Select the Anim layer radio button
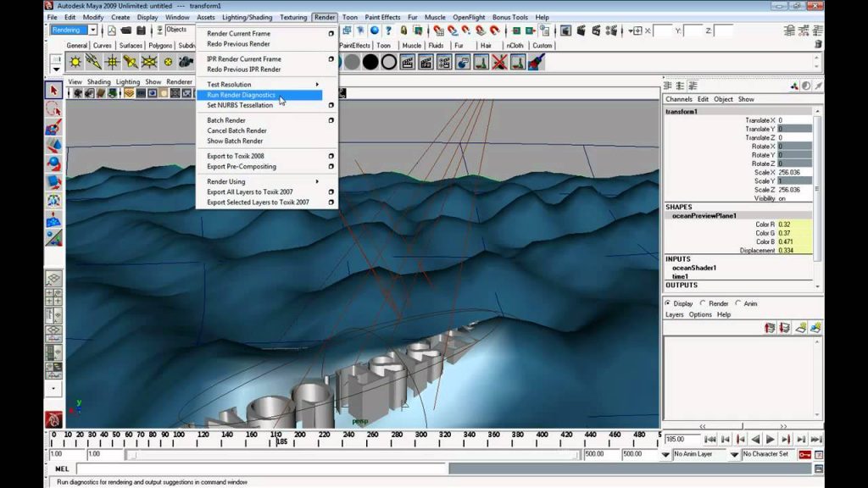 (738, 303)
